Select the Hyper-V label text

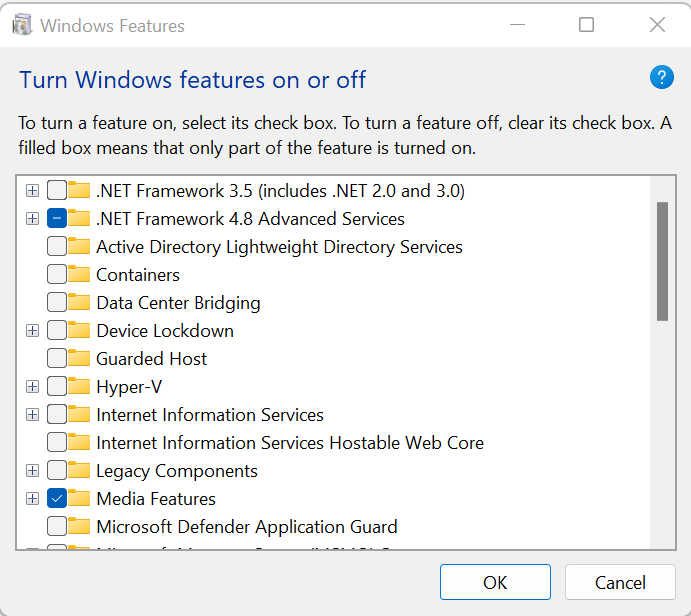pyautogui.click(x=129, y=387)
